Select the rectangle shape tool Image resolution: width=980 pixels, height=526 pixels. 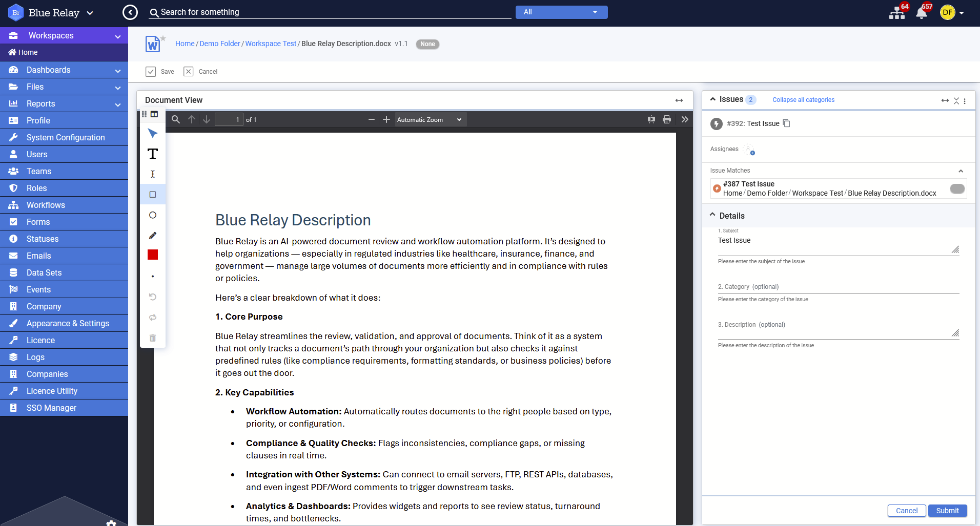153,195
